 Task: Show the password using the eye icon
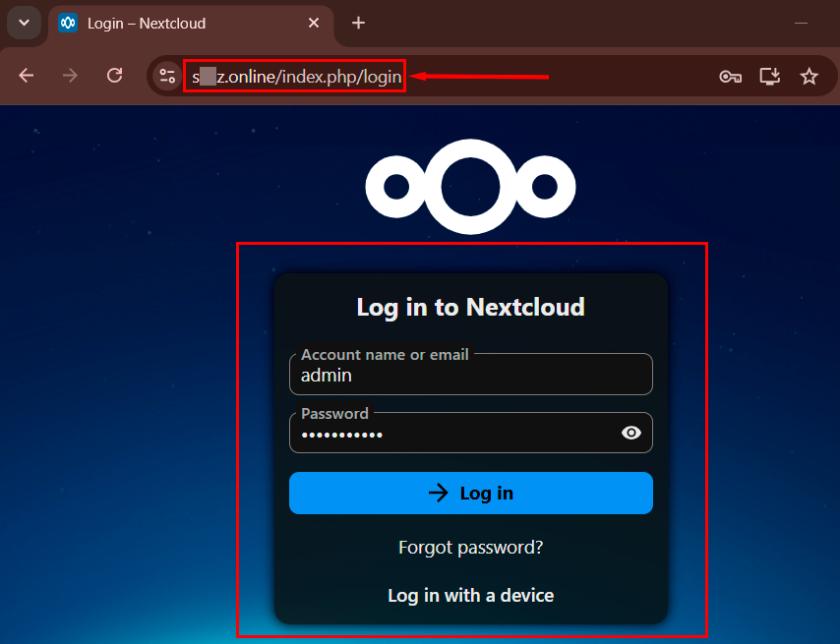[x=631, y=433]
